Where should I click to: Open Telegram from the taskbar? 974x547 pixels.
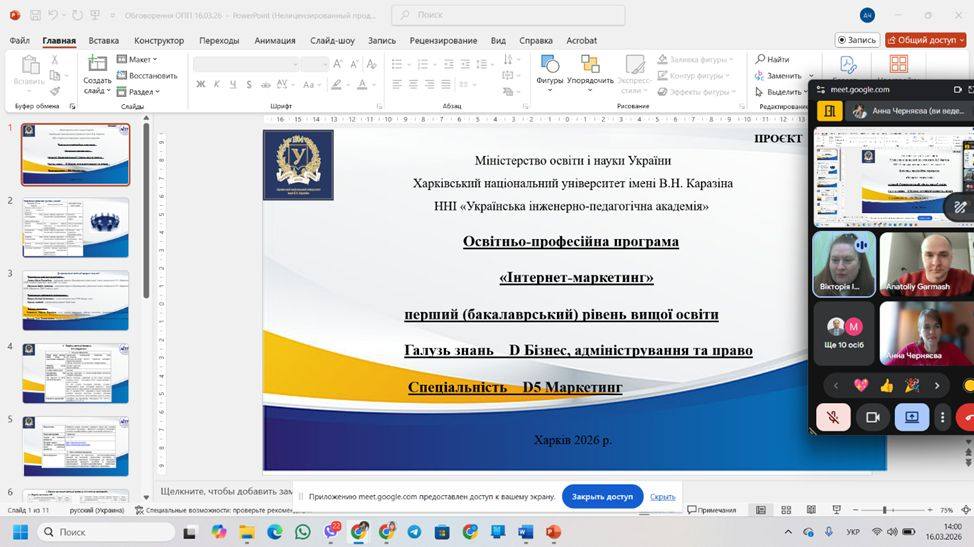(x=414, y=532)
